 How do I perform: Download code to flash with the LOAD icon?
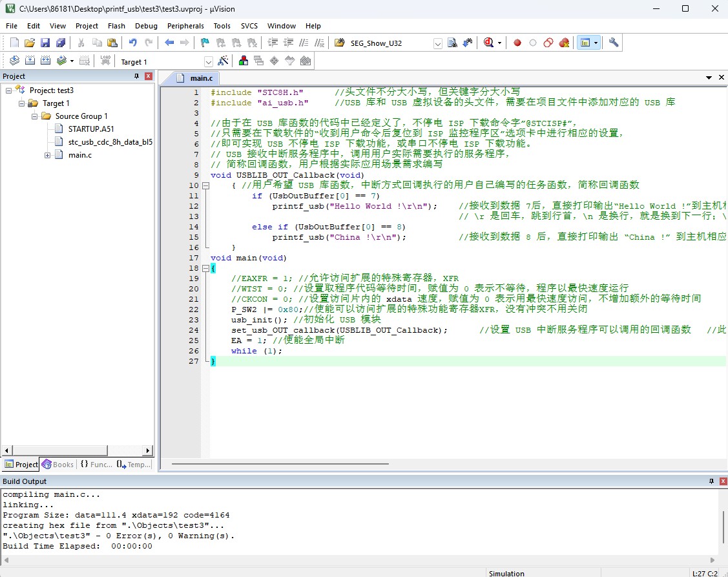pyautogui.click(x=105, y=61)
